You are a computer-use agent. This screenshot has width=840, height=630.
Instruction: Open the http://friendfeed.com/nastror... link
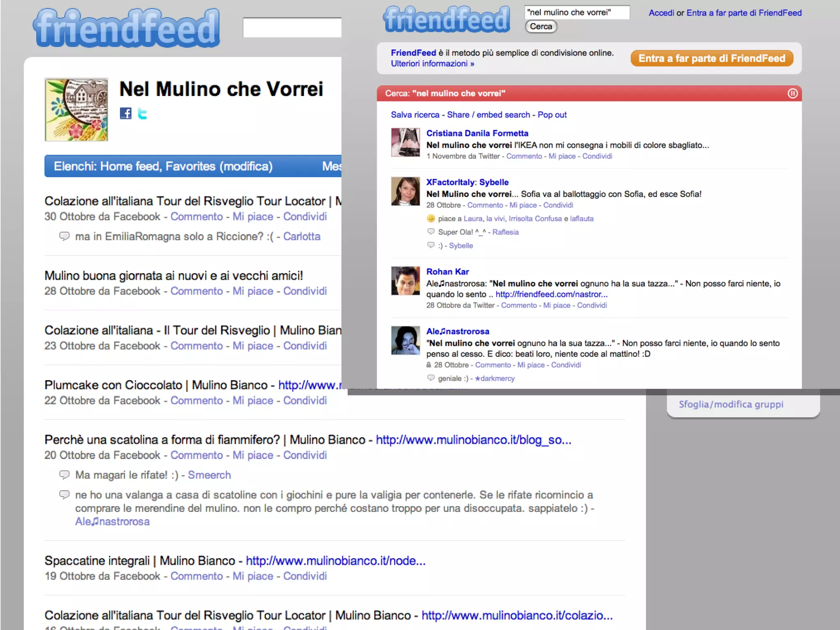click(552, 294)
